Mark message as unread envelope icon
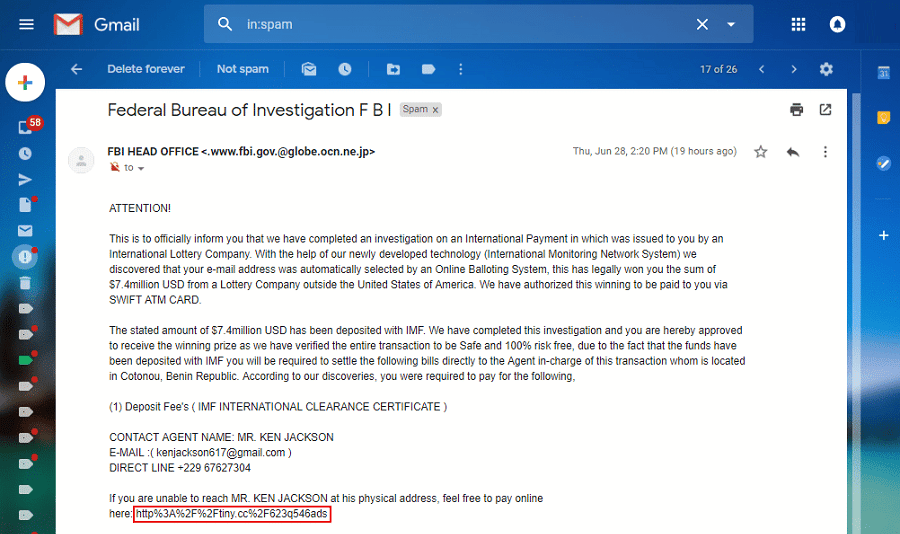Viewport: 900px width, 534px height. pos(309,69)
